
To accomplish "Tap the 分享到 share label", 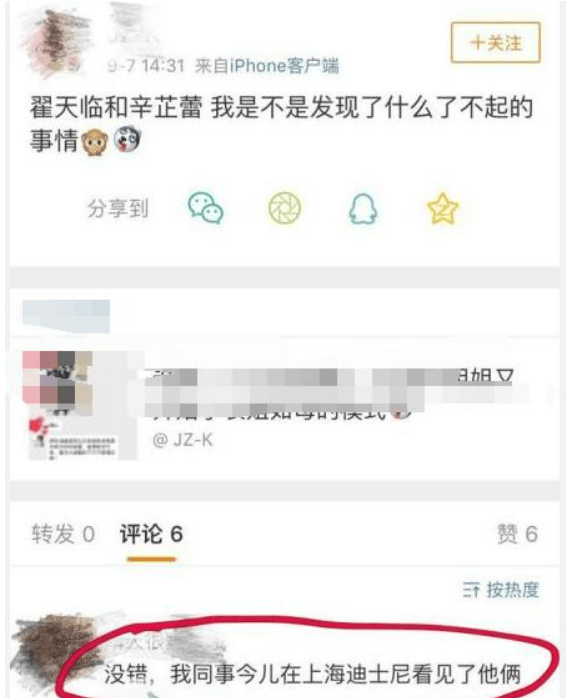I will [118, 208].
